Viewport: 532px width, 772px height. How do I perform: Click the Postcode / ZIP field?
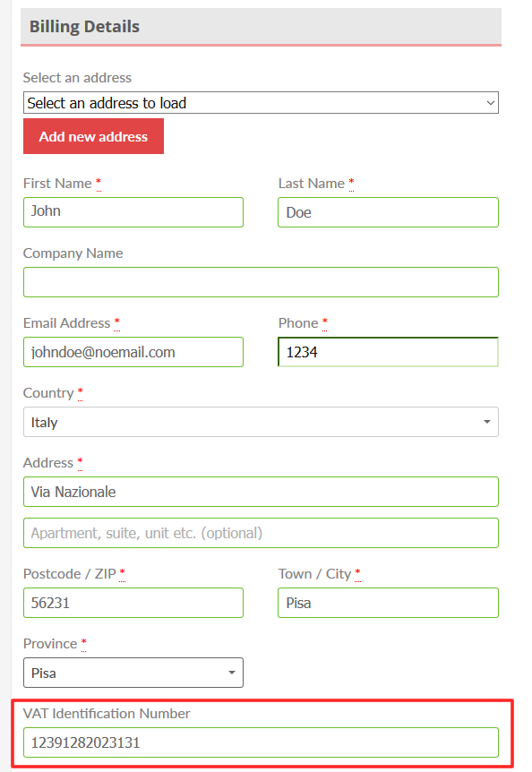133,603
